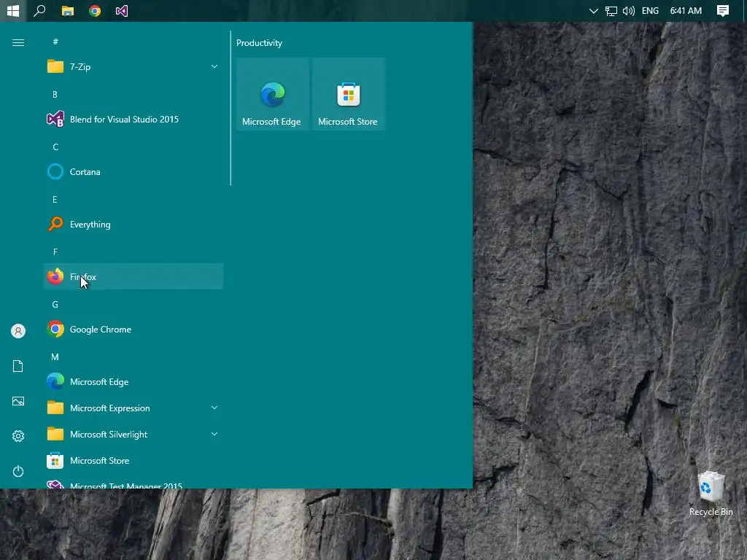This screenshot has width=747, height=560.
Task: Open Microsoft Edge in app list
Action: (133, 381)
